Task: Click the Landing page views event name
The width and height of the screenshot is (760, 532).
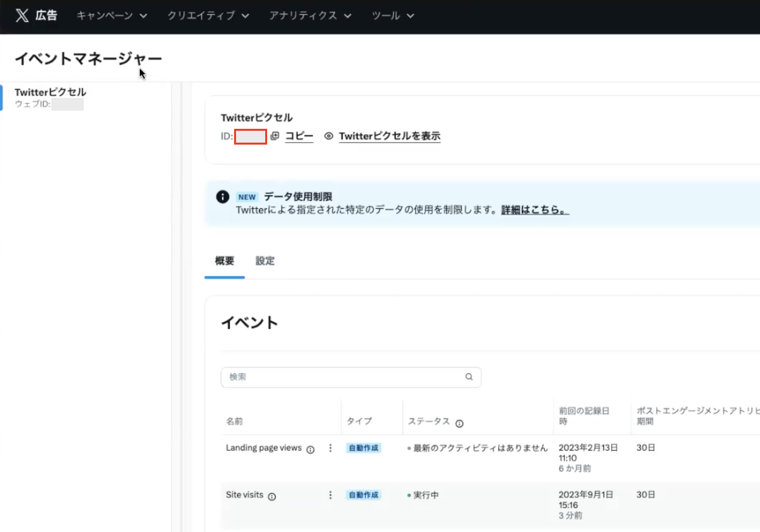Action: coord(264,448)
